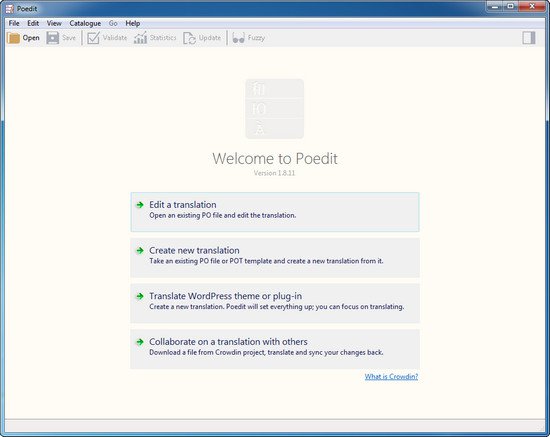Open the Go menu

pyautogui.click(x=113, y=23)
